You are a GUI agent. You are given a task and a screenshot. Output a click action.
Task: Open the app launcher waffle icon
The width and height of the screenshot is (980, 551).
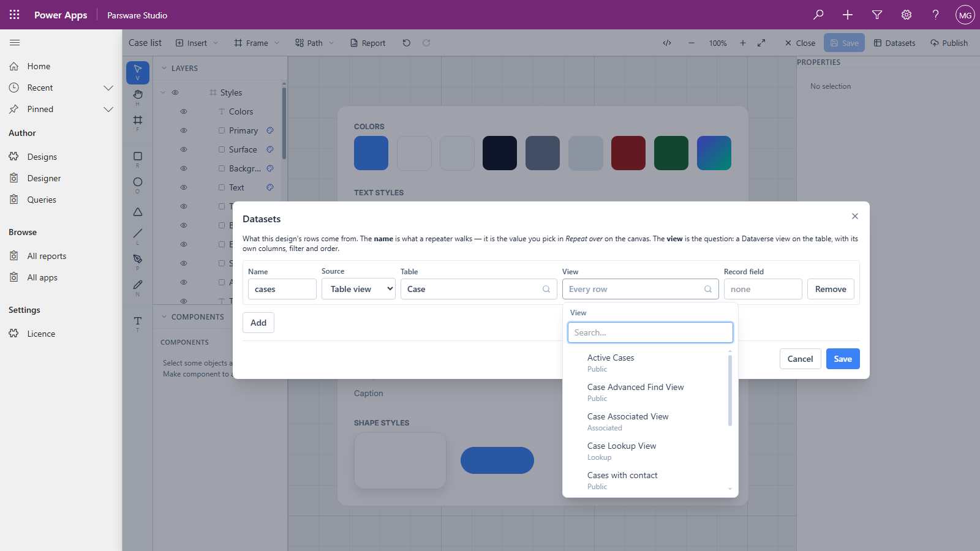click(15, 15)
